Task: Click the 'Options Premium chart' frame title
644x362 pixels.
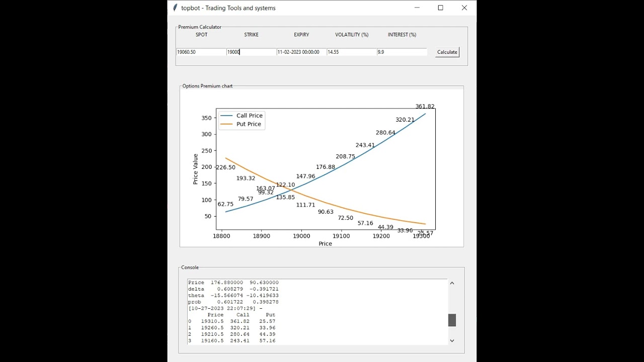Action: pos(207,86)
